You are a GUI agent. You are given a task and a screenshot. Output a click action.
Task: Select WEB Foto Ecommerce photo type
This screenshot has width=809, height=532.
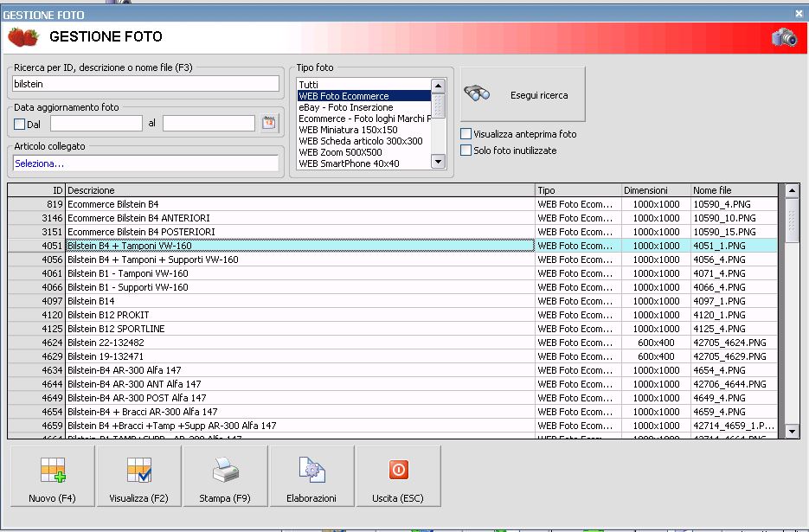[x=363, y=96]
